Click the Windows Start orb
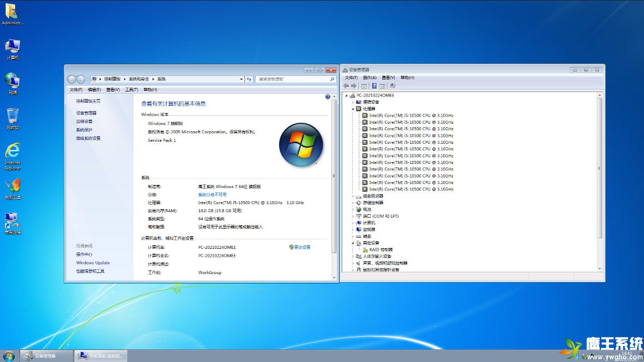 click(9, 356)
